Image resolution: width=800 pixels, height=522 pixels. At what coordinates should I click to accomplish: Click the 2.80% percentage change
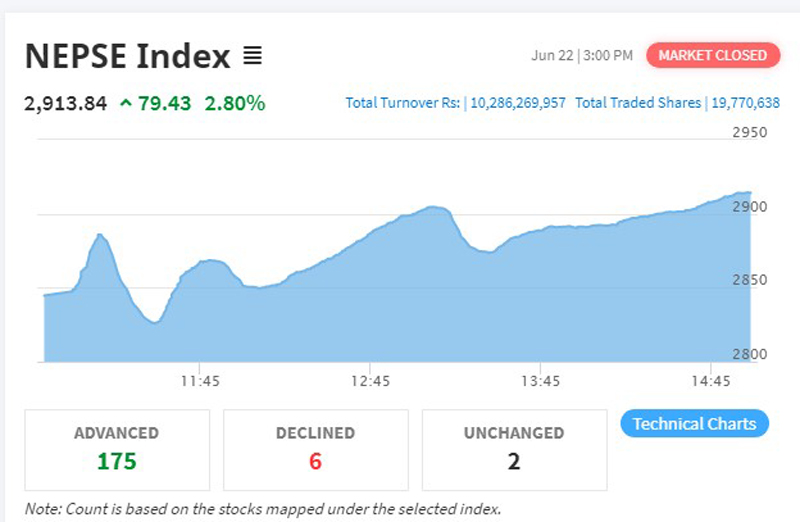[x=235, y=102]
